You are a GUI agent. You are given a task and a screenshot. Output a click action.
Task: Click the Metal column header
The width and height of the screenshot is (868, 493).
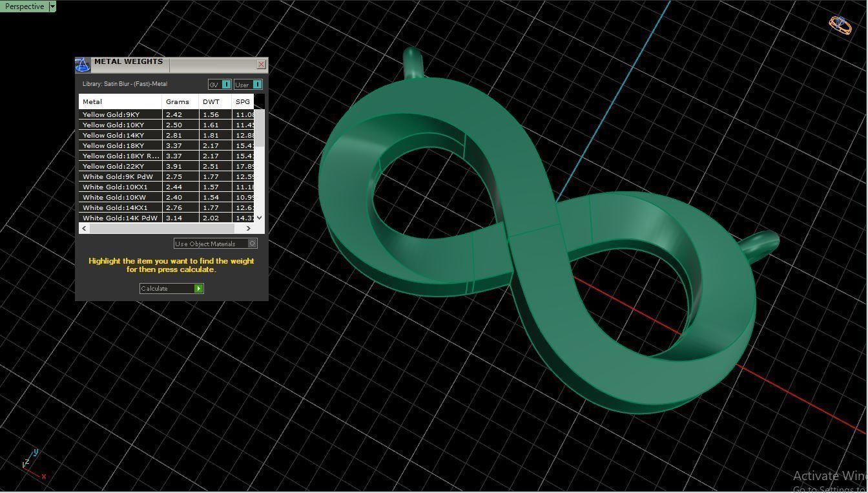coord(120,101)
